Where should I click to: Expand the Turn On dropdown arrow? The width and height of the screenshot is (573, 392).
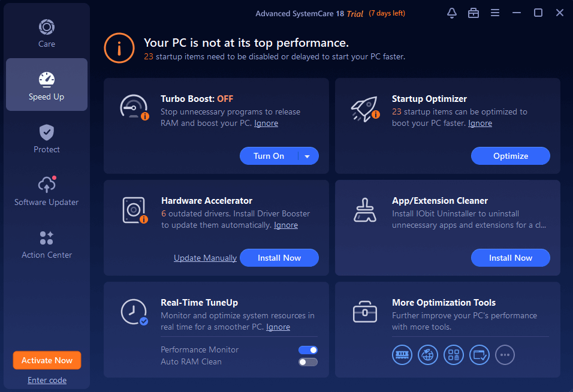pyautogui.click(x=307, y=156)
